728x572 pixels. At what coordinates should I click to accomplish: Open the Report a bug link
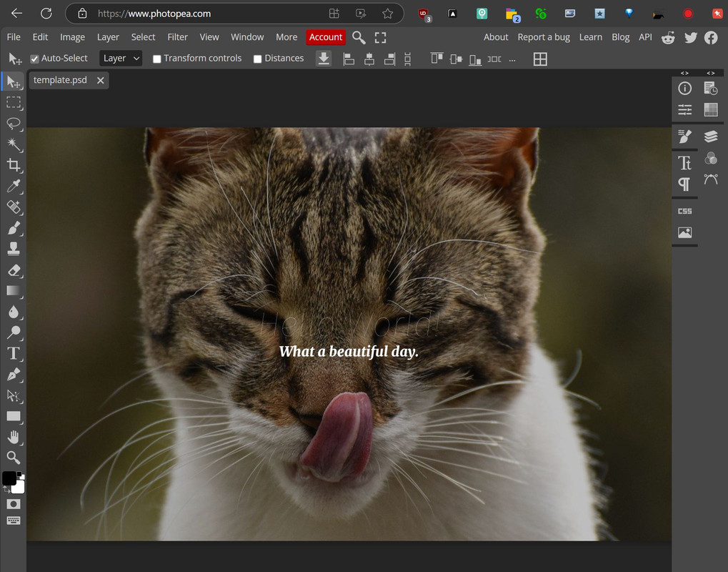click(x=543, y=37)
